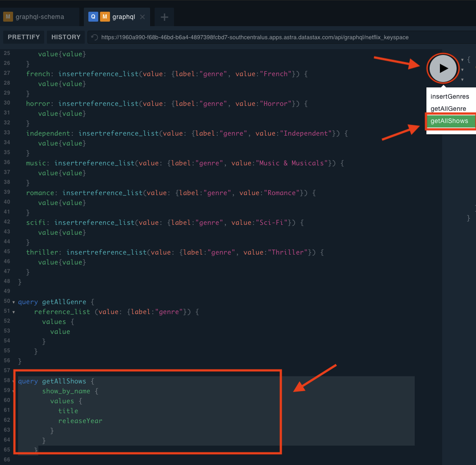Viewport: 476px width, 465px height.
Task: Click 'value' on line 53
Action: point(60,332)
